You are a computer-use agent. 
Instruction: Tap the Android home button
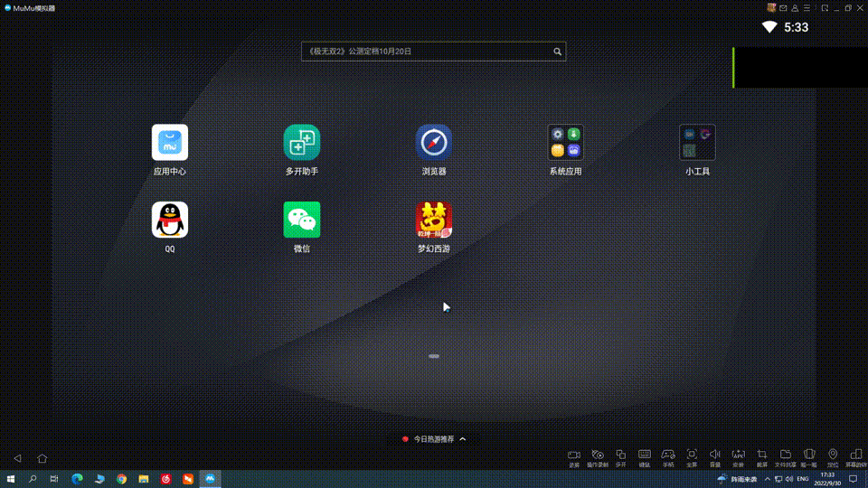click(42, 458)
